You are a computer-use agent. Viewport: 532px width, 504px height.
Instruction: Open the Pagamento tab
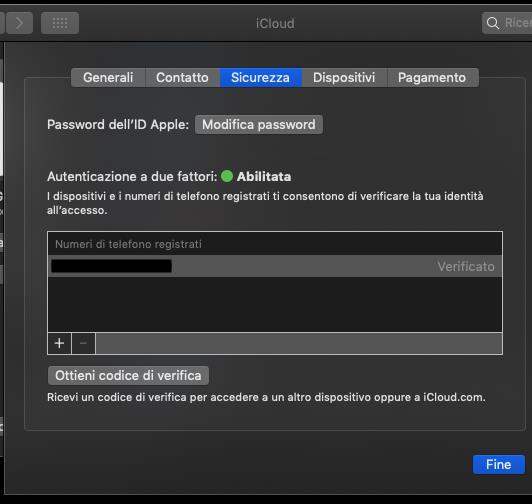tap(432, 77)
